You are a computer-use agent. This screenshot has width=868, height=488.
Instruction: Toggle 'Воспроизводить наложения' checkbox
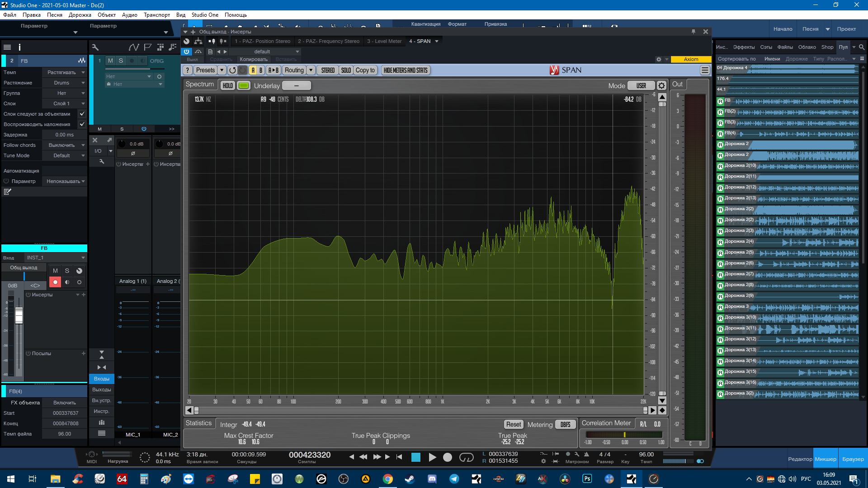[82, 124]
